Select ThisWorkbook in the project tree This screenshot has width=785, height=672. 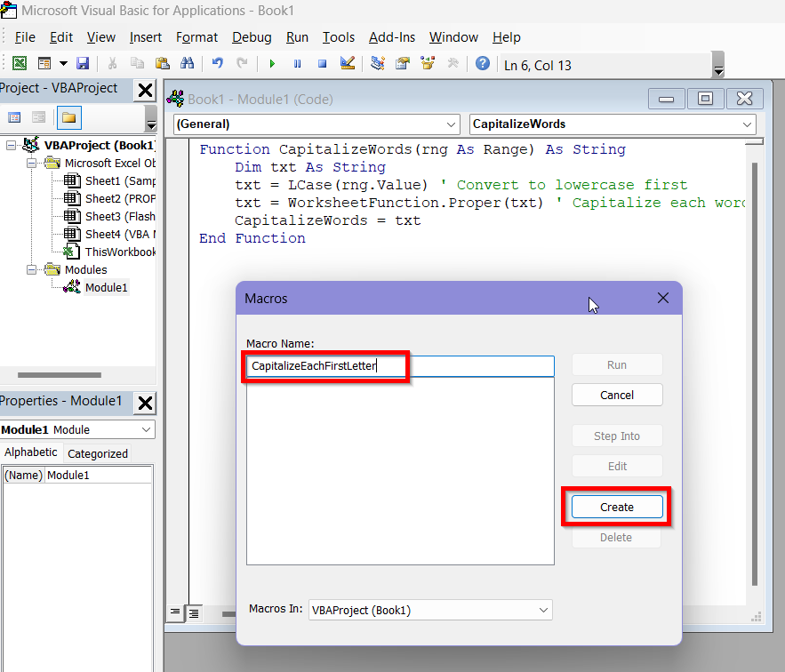tap(109, 252)
